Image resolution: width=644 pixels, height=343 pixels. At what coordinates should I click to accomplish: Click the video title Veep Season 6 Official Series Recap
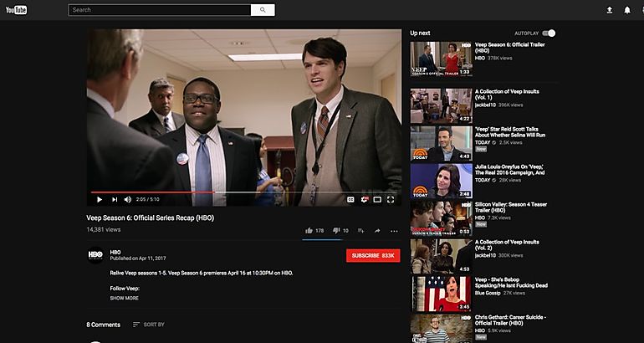point(151,218)
